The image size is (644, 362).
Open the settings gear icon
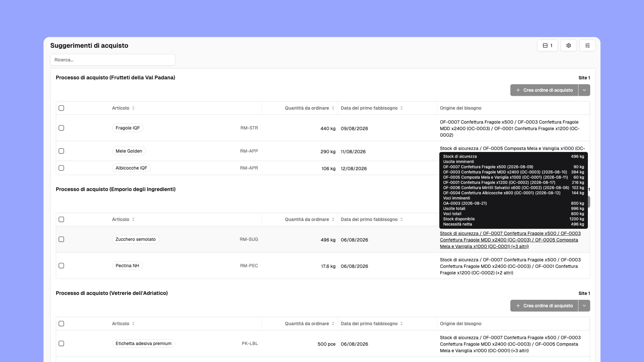click(x=569, y=45)
